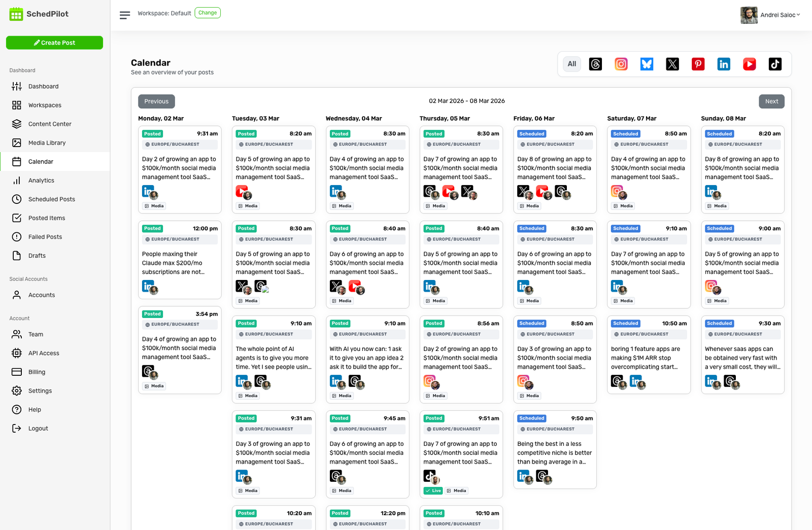The width and height of the screenshot is (812, 530).
Task: Filter calendar by X (Twitter) icon
Action: tap(672, 64)
